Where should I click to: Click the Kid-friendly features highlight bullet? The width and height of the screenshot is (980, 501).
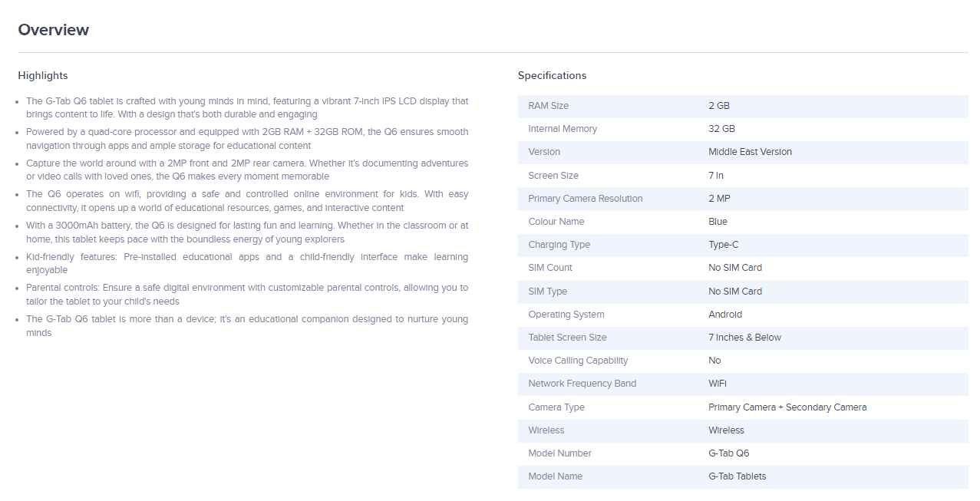click(x=246, y=263)
